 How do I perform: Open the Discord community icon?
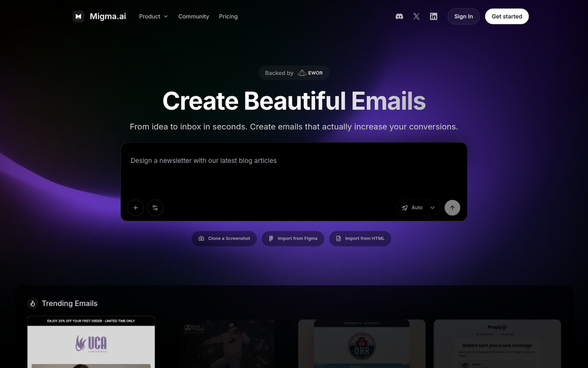pos(399,16)
